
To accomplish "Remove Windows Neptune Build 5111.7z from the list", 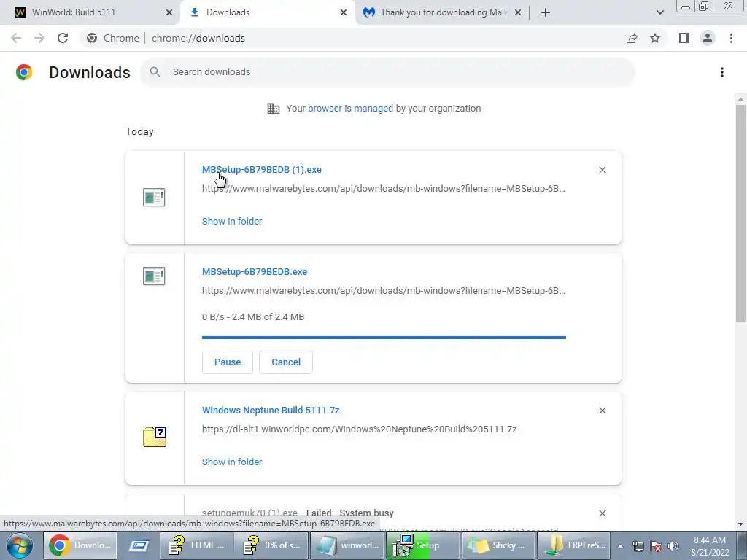I will tap(603, 411).
